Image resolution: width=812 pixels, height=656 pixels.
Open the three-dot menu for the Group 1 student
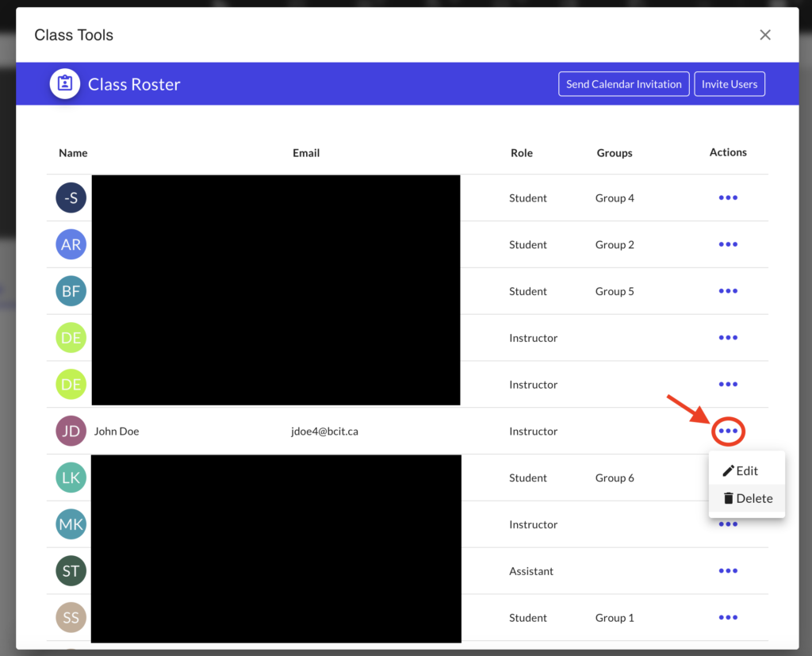coord(728,618)
